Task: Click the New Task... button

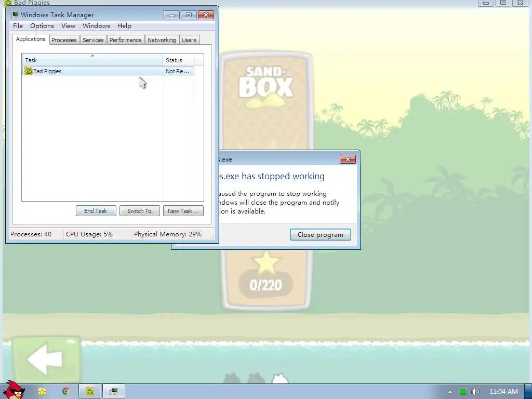Action: (x=183, y=211)
